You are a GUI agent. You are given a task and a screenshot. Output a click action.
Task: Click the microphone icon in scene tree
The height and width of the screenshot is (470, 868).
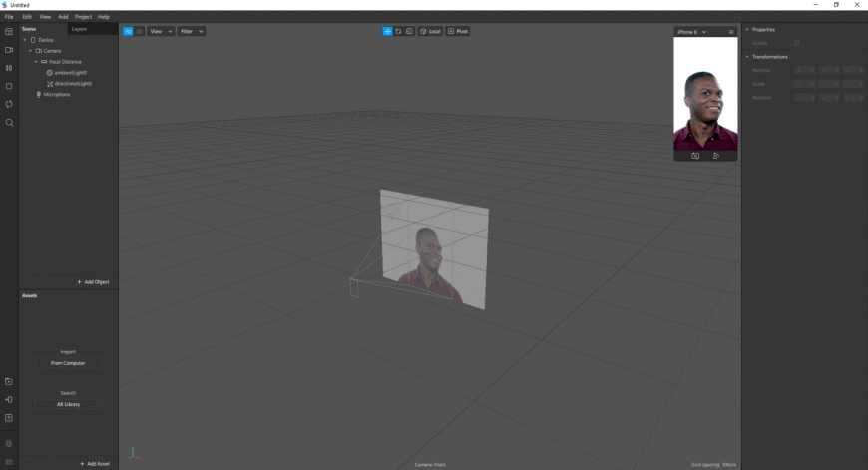click(x=38, y=95)
